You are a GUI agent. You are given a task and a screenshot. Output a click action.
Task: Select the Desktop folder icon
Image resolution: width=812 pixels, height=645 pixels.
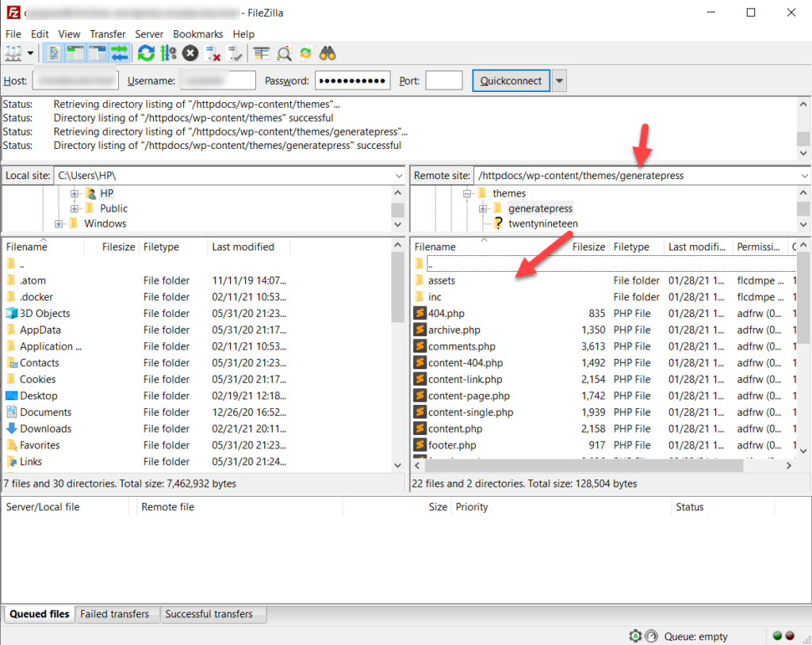pos(11,395)
